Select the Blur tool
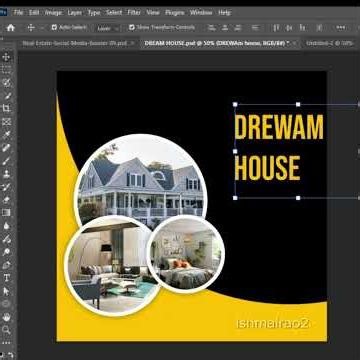This screenshot has height=360, width=360. click(x=6, y=226)
